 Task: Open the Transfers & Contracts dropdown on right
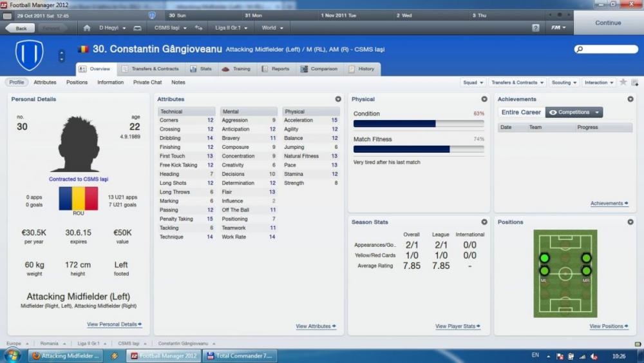tap(518, 83)
